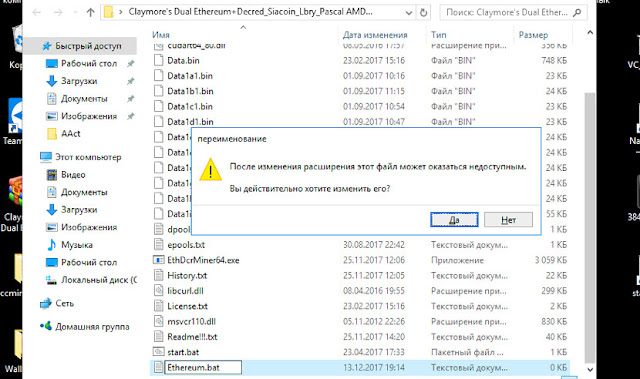Viewport: 640px width, 379px height.
Task: Click pin icon next to Изображения
Action: pyautogui.click(x=131, y=116)
